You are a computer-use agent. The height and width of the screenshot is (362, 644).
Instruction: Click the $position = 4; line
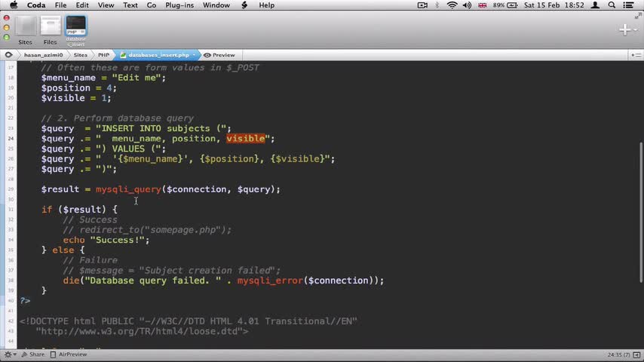coord(79,88)
